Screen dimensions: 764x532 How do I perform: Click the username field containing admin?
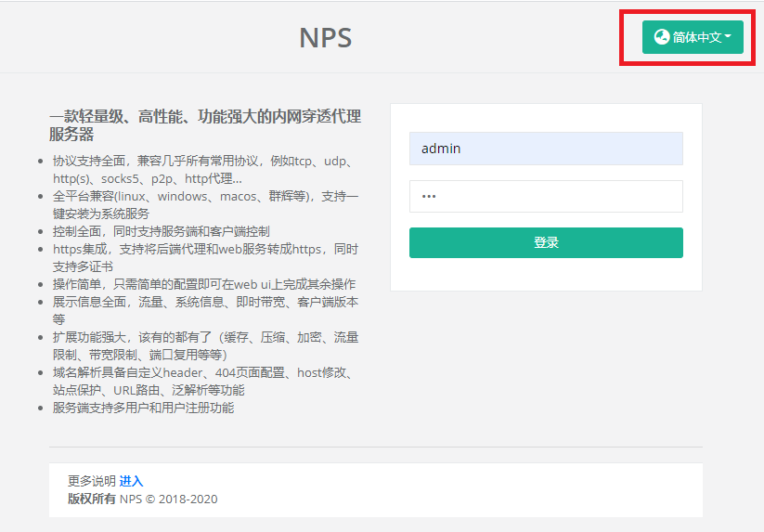546,149
